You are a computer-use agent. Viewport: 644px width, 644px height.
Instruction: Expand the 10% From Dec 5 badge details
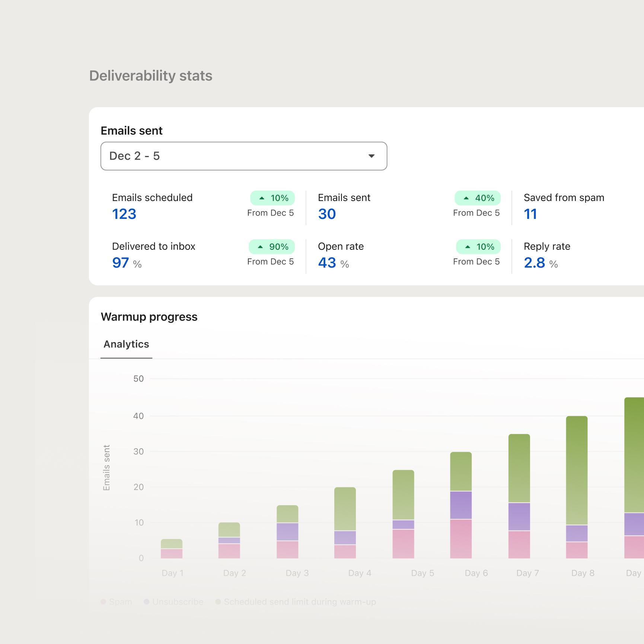tap(272, 198)
